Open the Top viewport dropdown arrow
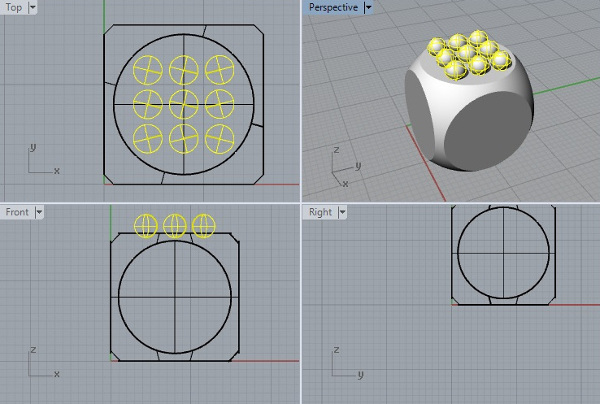 [x=33, y=7]
